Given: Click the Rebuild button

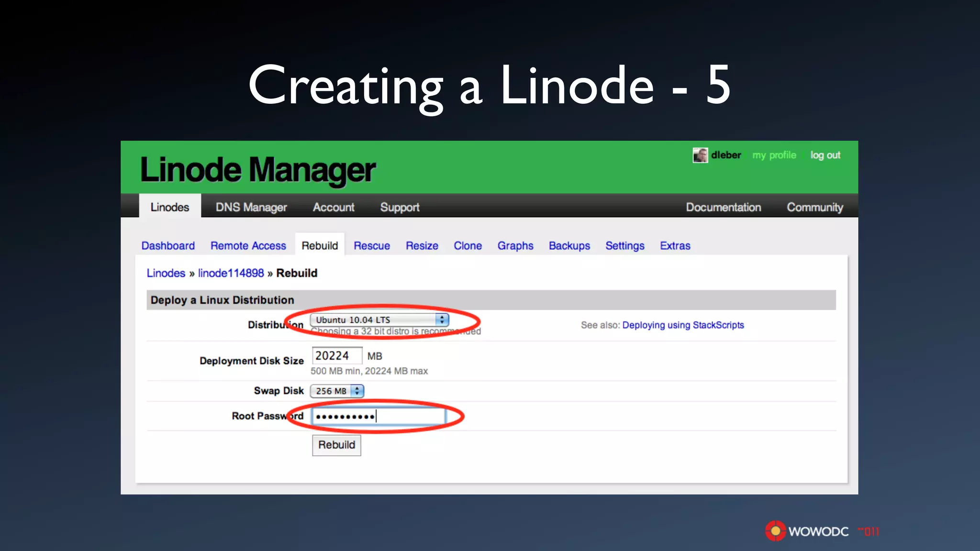Looking at the screenshot, I should (x=336, y=445).
